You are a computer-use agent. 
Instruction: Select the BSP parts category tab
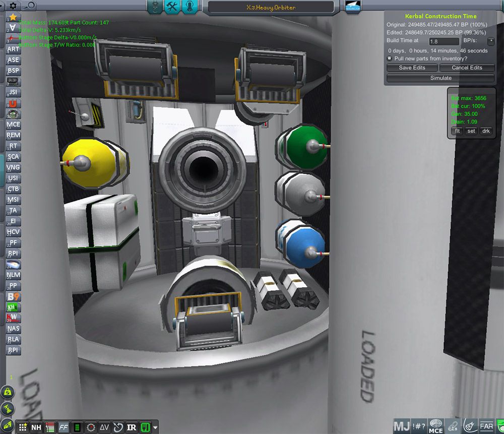13,71
